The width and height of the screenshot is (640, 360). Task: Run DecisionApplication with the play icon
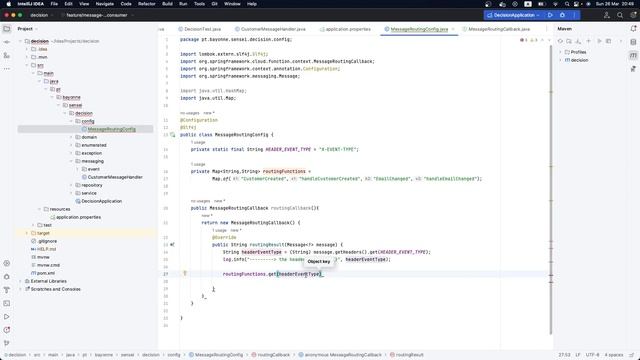tap(550, 15)
